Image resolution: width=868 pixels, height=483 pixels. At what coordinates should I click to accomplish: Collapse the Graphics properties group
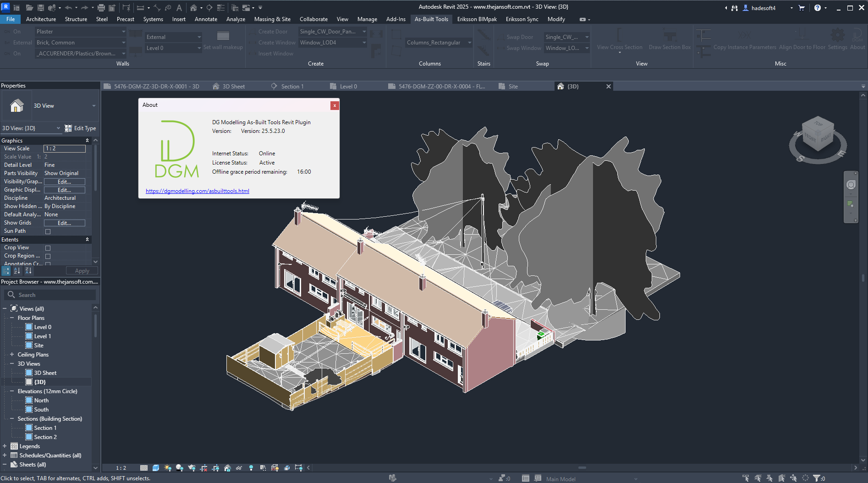click(87, 141)
